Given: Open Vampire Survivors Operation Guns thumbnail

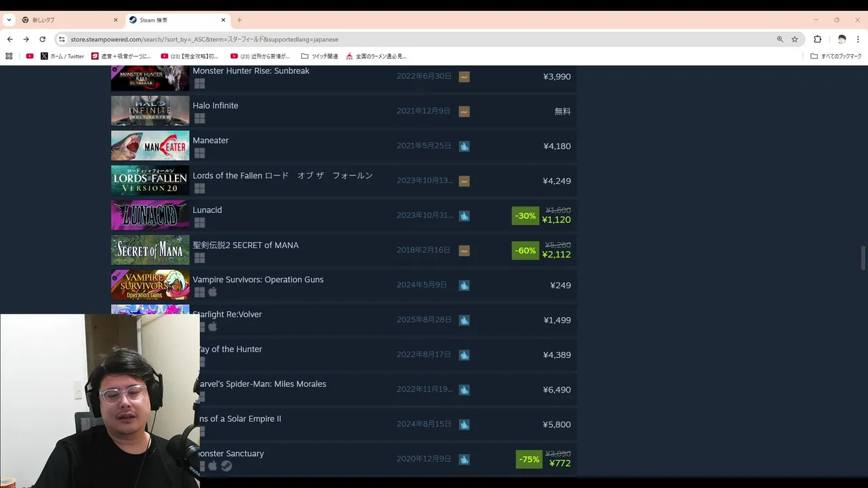Looking at the screenshot, I should point(150,285).
